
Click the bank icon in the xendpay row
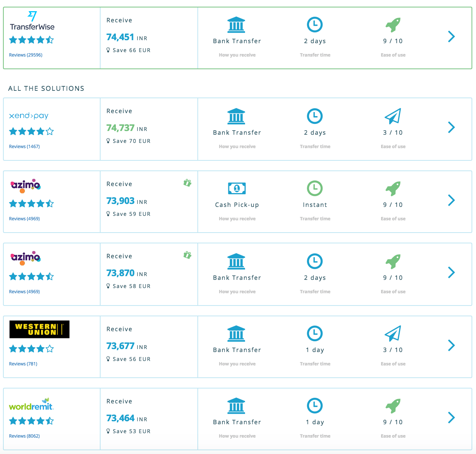pos(237,116)
